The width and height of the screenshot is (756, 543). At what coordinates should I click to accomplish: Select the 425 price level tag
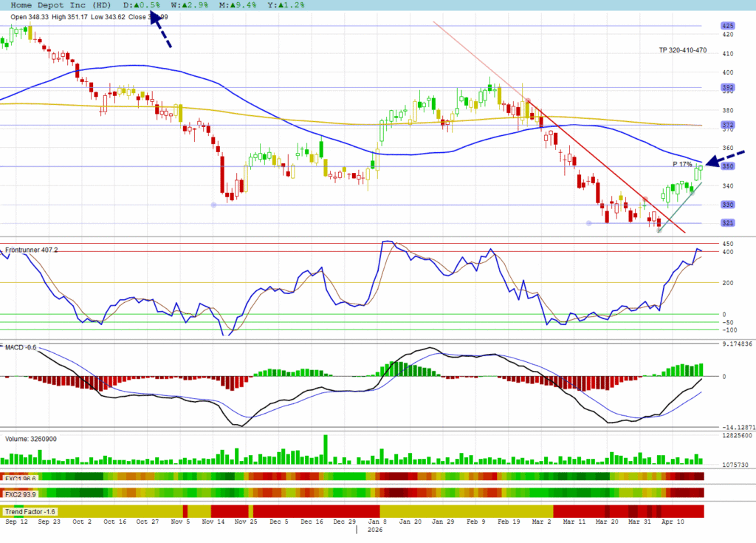[727, 26]
